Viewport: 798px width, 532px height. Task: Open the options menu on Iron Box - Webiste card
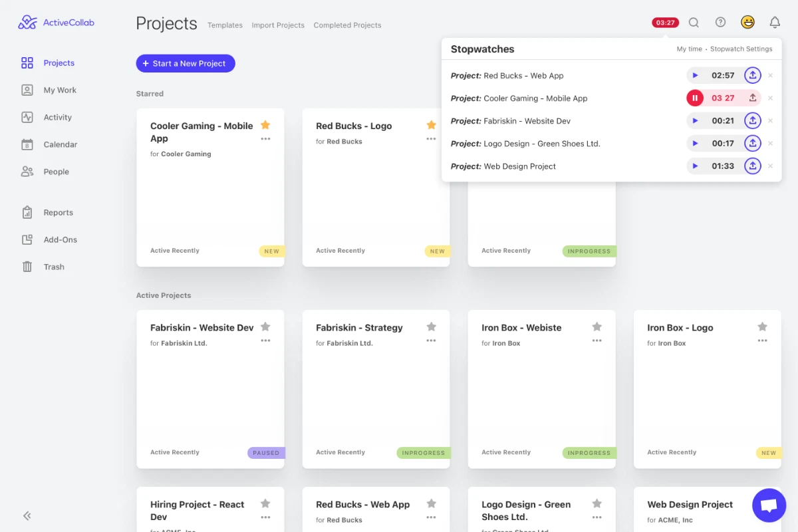click(x=597, y=339)
